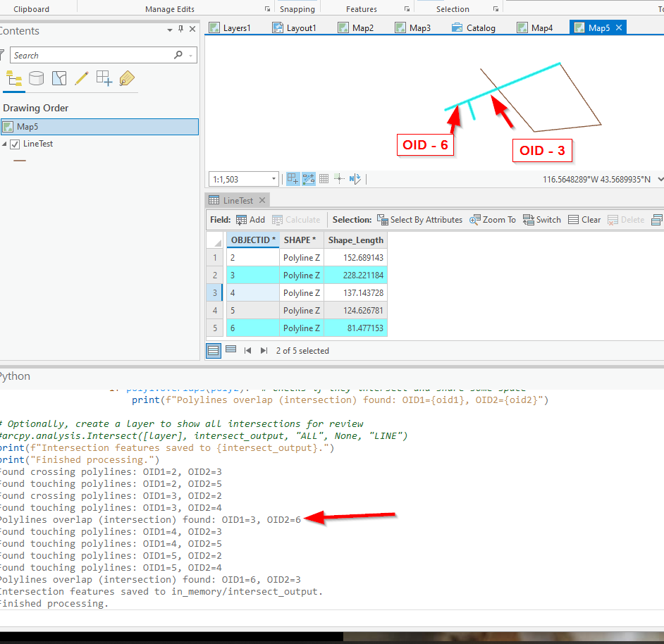Open List By Editing pencil view

click(x=82, y=78)
